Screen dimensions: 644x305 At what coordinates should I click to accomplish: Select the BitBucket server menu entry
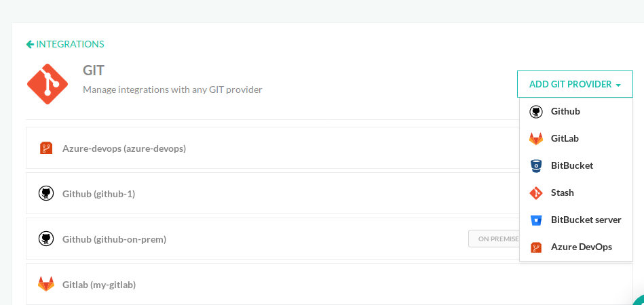click(x=586, y=220)
